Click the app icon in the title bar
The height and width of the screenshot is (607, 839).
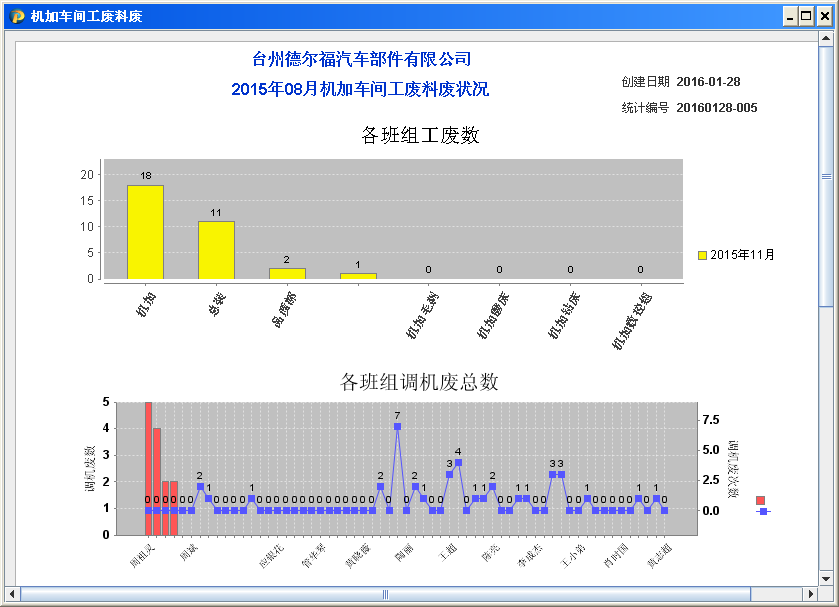17,17
